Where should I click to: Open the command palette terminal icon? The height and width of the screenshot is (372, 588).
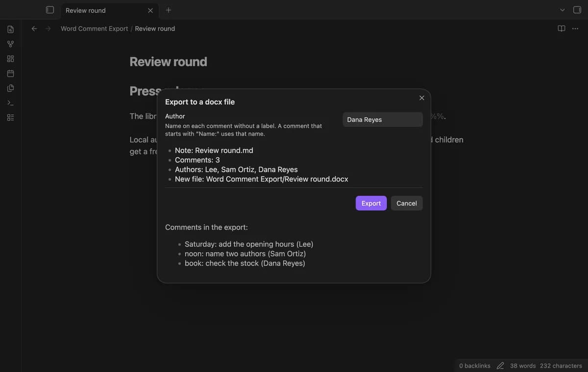(x=10, y=103)
